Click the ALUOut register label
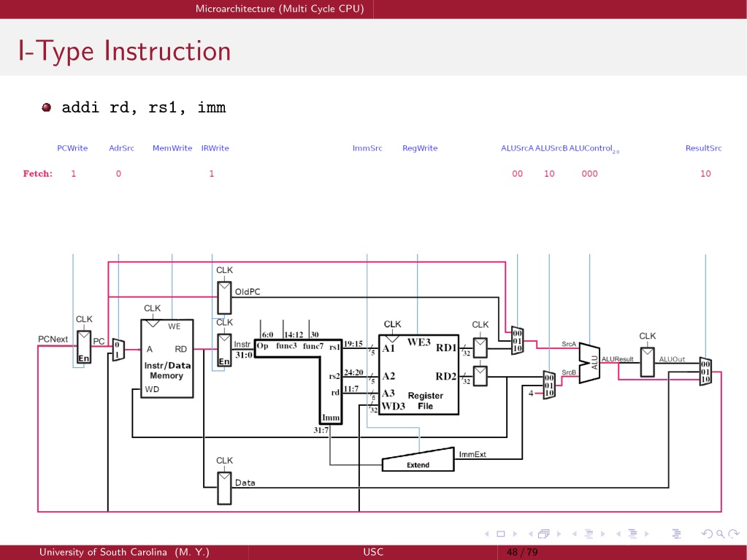The image size is (747, 560). pyautogui.click(x=672, y=359)
